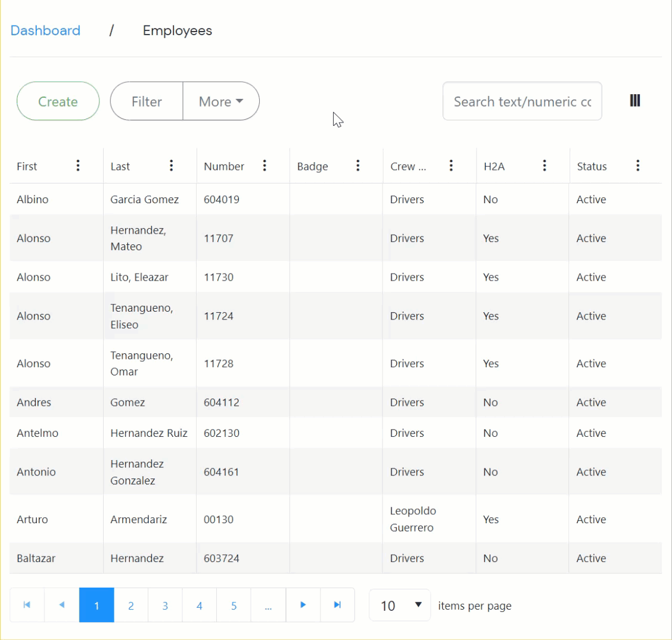This screenshot has height=640, width=672.
Task: Select the Arturo Armendariz row
Action: (138, 519)
